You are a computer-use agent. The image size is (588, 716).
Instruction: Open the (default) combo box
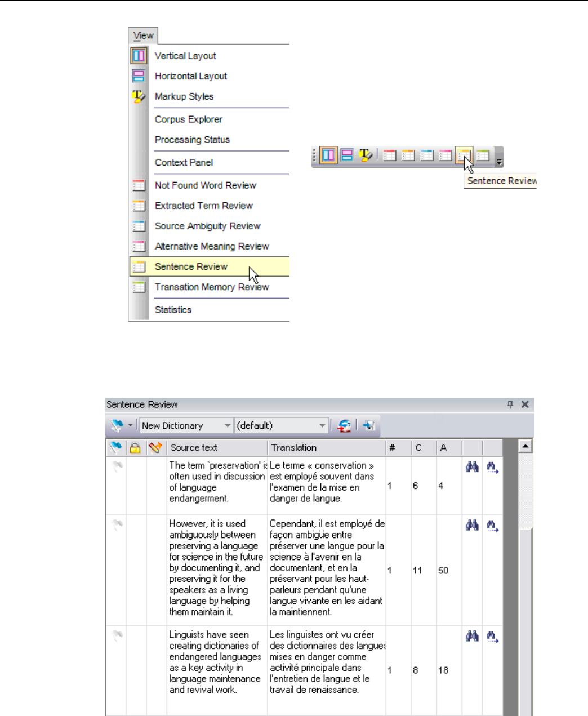(x=282, y=425)
